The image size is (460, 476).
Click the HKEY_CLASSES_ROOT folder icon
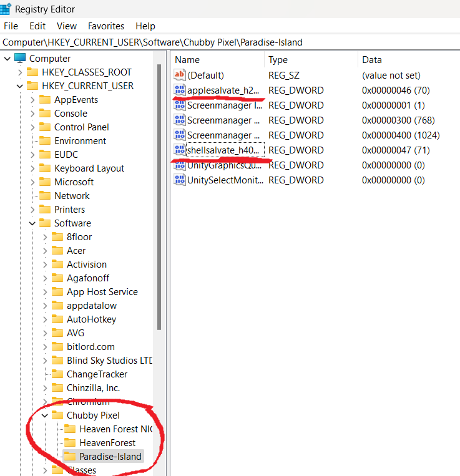tap(32, 72)
